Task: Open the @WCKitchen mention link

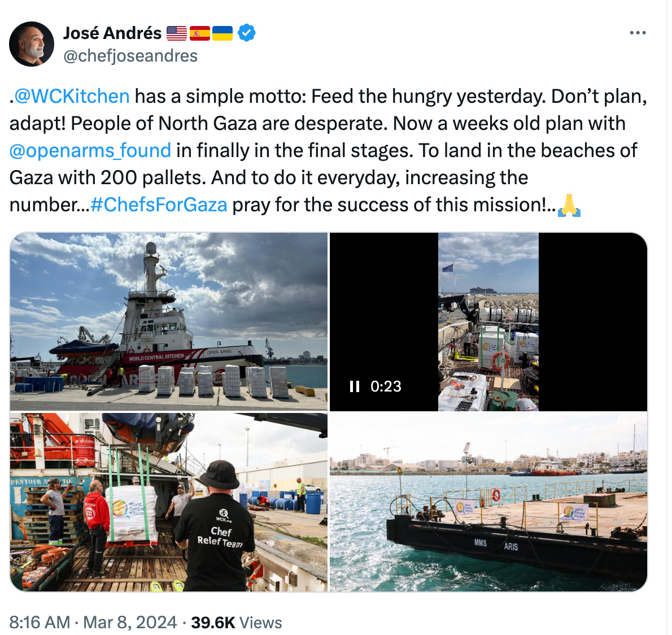Action: click(72, 96)
